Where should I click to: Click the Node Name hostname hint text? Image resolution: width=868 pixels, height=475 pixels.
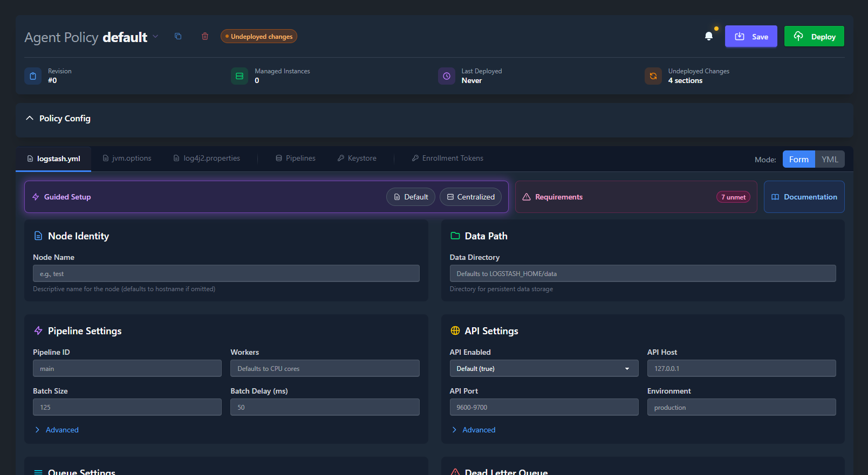point(124,289)
